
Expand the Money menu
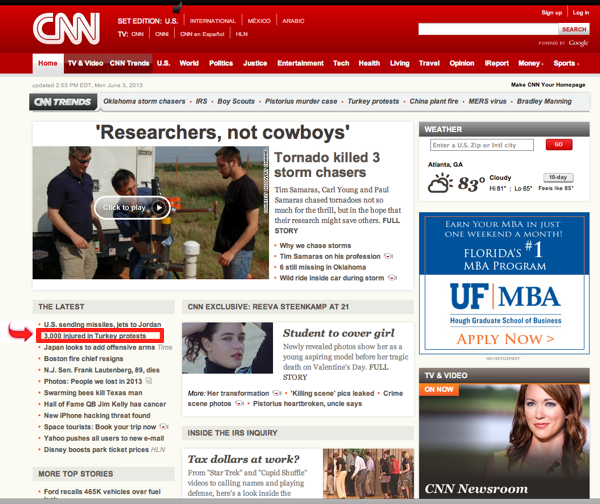pyautogui.click(x=530, y=63)
